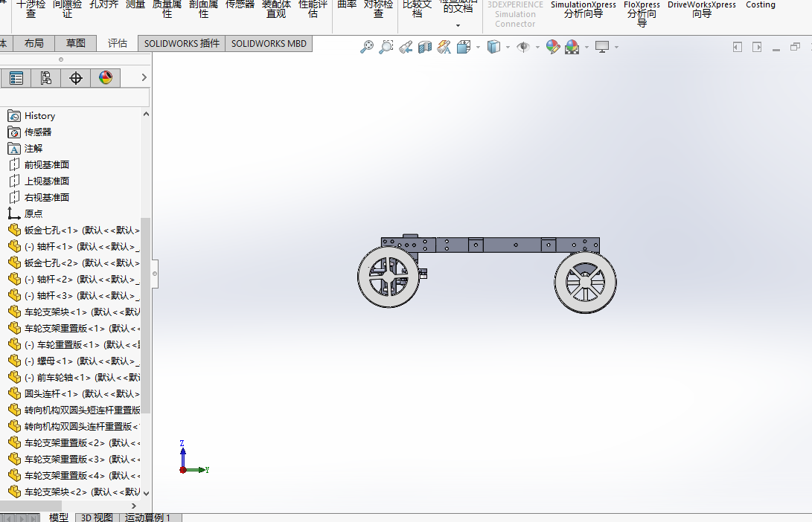Open the Dynamic Annotation Views icon
The image size is (812, 522).
[x=444, y=47]
